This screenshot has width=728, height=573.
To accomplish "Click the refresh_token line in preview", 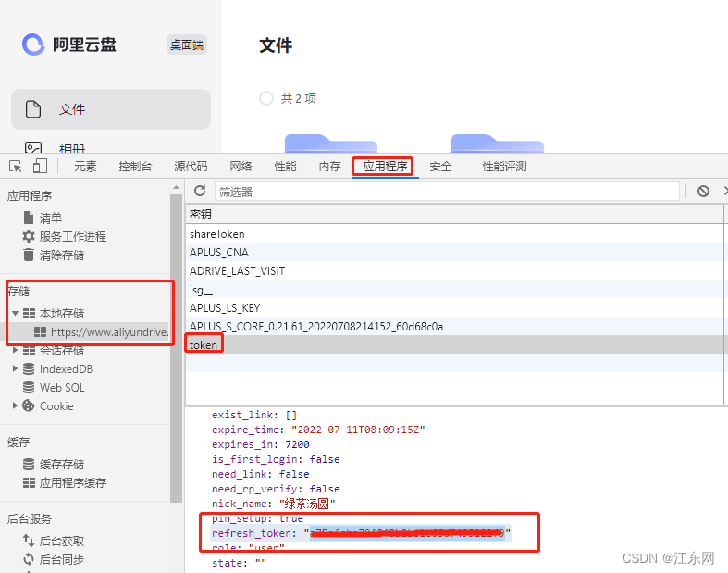I will click(361, 533).
